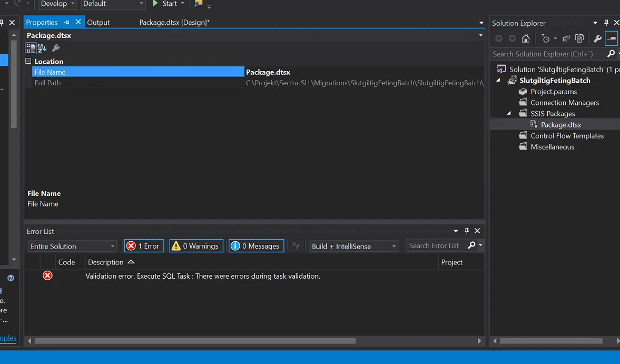Click the Categorized view icon in Properties
The height and width of the screenshot is (364, 620).
click(31, 48)
